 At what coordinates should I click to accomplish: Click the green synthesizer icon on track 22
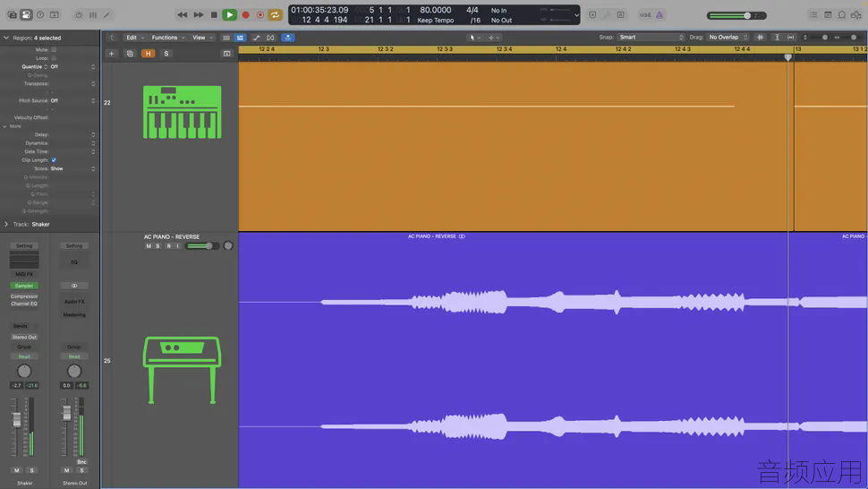(x=183, y=112)
